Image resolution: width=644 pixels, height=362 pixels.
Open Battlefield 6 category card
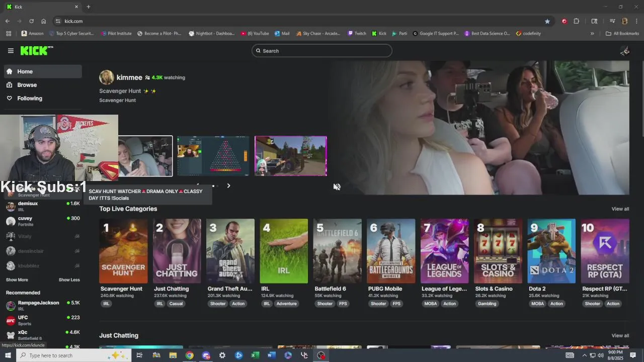(x=337, y=251)
